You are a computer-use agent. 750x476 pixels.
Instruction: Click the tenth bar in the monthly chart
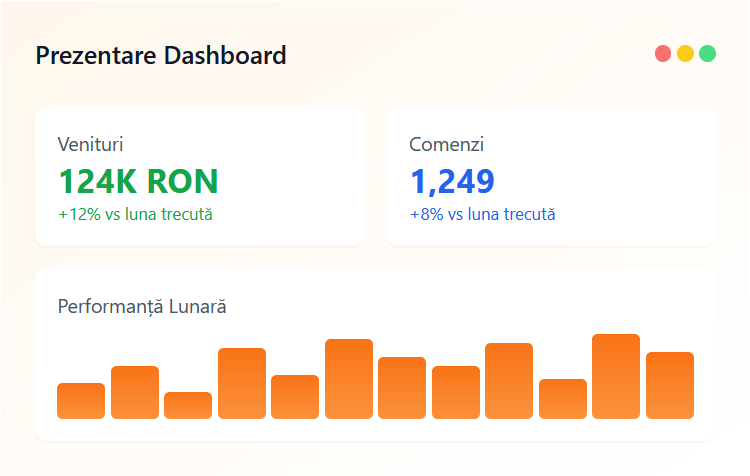click(563, 399)
